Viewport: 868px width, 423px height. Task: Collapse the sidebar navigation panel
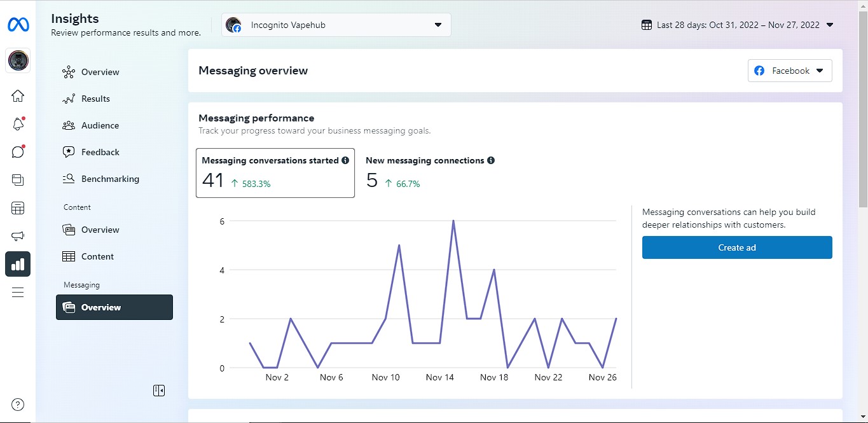point(159,391)
